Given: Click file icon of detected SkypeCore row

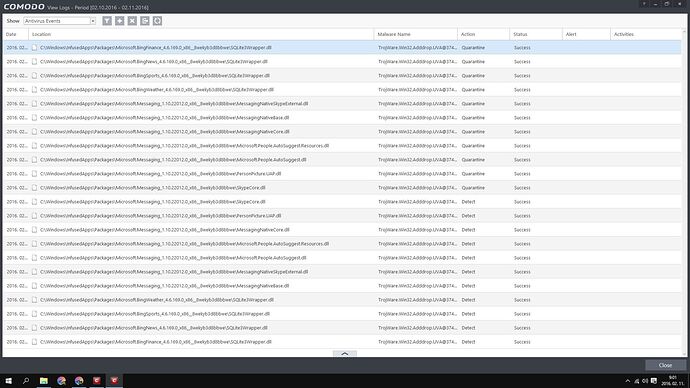Looking at the screenshot, I should [34, 202].
